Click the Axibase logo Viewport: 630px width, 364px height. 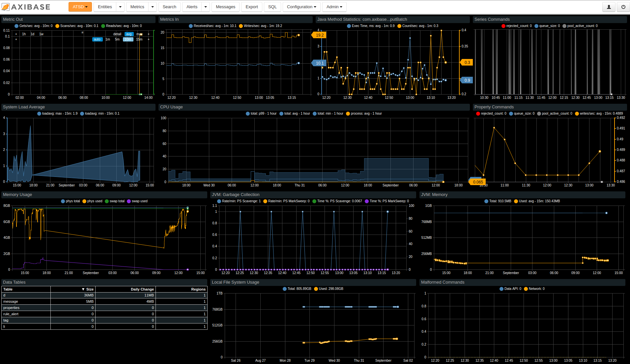[x=26, y=7]
